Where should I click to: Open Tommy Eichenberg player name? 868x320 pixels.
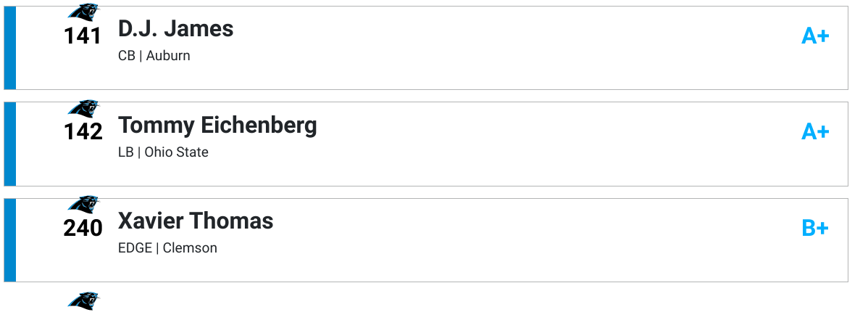(217, 126)
